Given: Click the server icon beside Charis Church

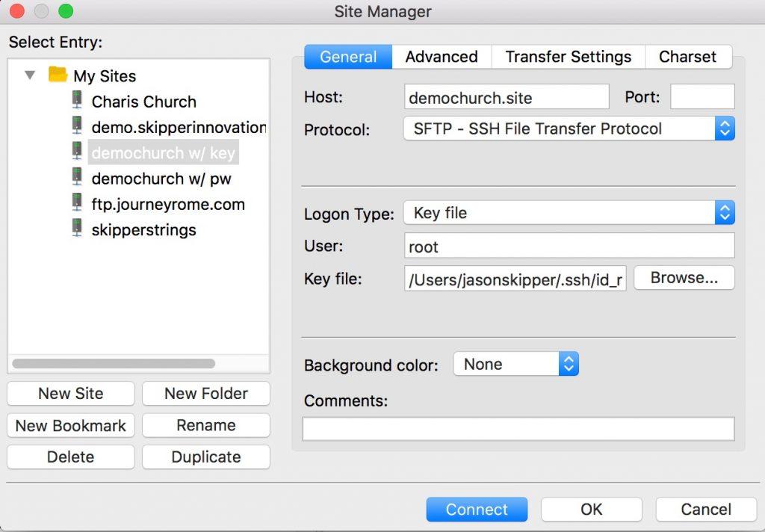Looking at the screenshot, I should click(77, 99).
